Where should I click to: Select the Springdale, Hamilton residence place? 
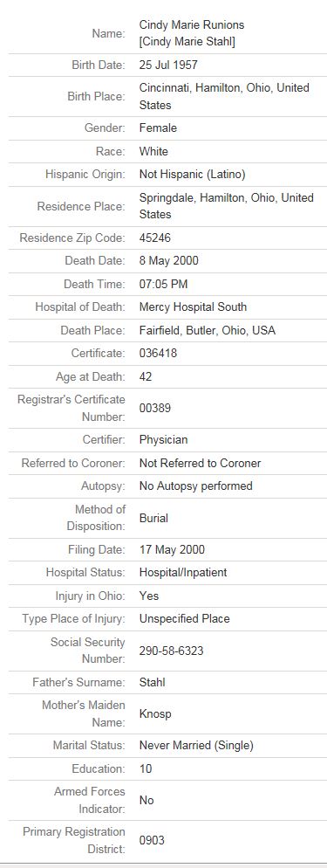pos(227,206)
